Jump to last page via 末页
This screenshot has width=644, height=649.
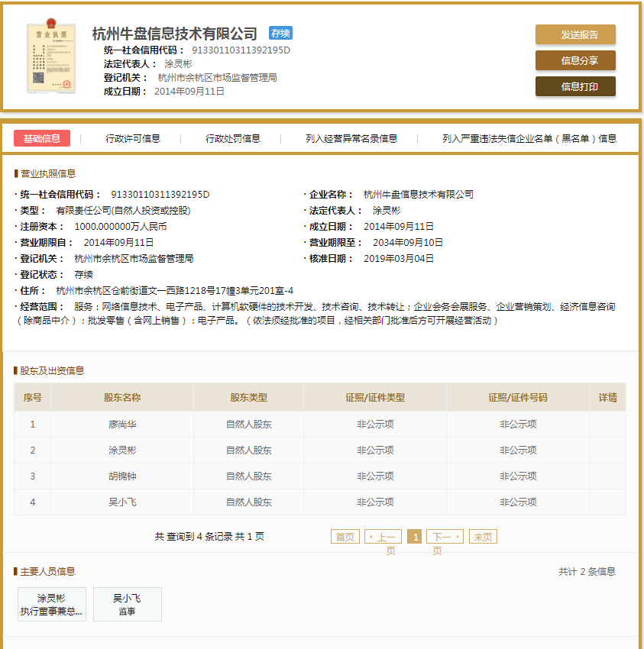[482, 536]
